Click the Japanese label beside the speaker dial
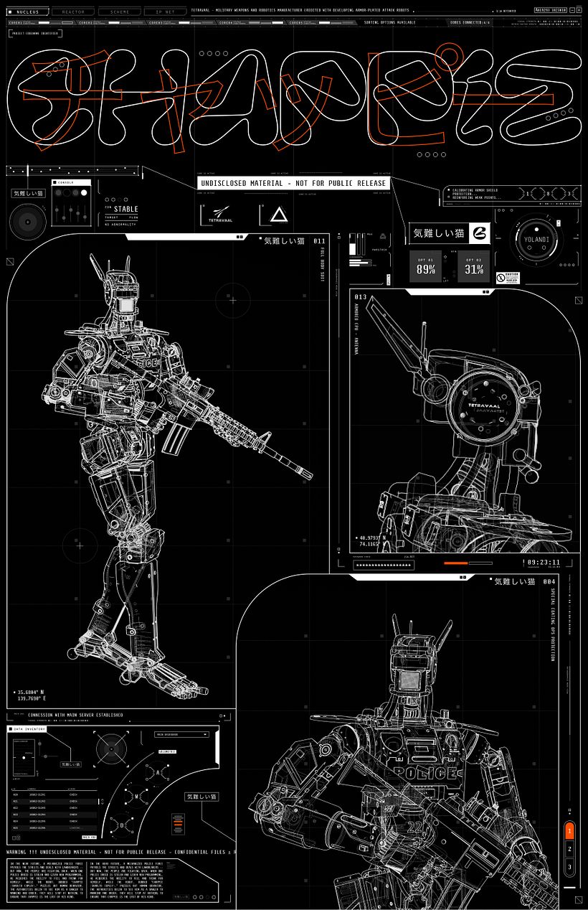This screenshot has width=588, height=910. click(29, 193)
